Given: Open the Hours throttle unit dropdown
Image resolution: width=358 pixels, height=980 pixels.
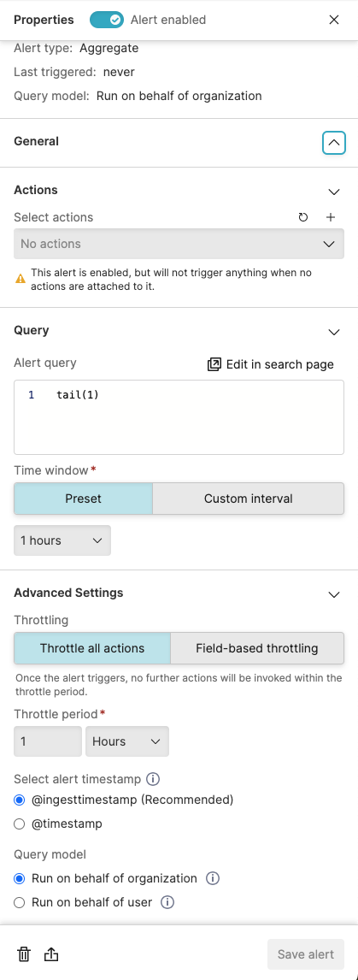Looking at the screenshot, I should click(127, 741).
